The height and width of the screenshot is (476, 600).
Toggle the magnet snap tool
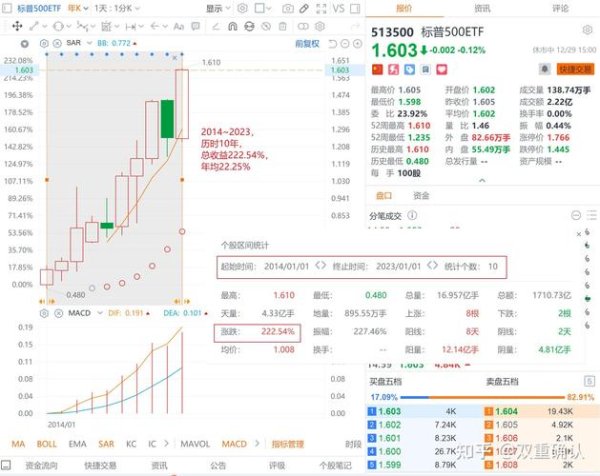coord(232,26)
